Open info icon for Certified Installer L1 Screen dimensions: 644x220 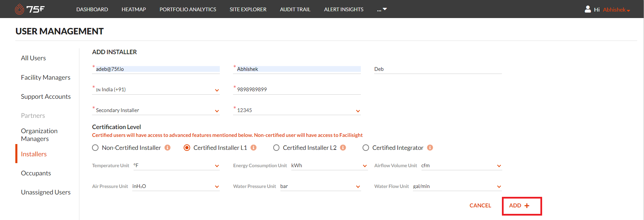coord(254,147)
